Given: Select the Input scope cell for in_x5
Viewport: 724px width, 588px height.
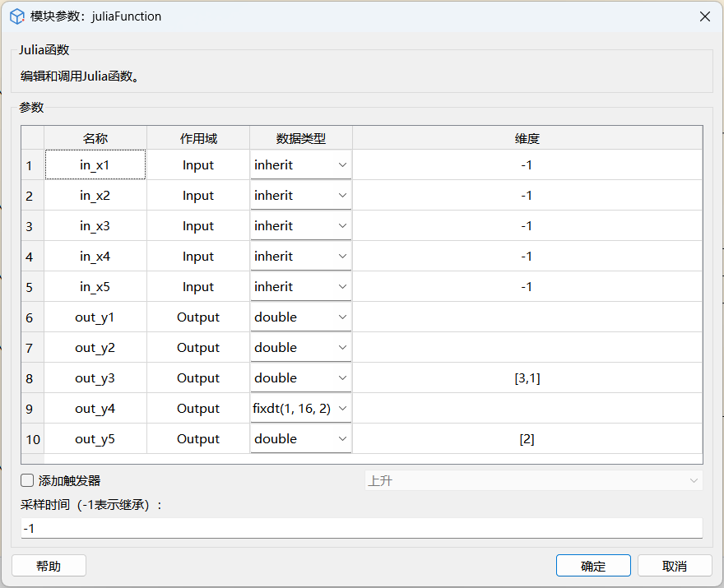Looking at the screenshot, I should (198, 287).
